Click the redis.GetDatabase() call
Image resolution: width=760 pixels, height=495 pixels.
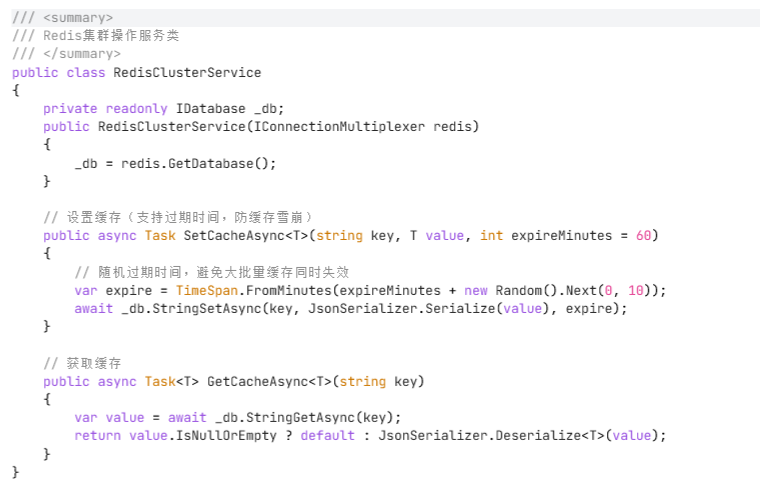198,163
